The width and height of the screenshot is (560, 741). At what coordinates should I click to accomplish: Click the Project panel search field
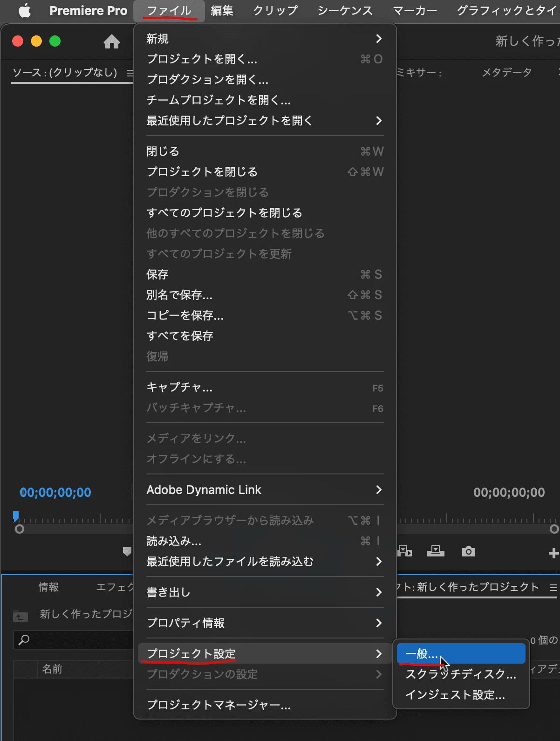tap(74, 640)
